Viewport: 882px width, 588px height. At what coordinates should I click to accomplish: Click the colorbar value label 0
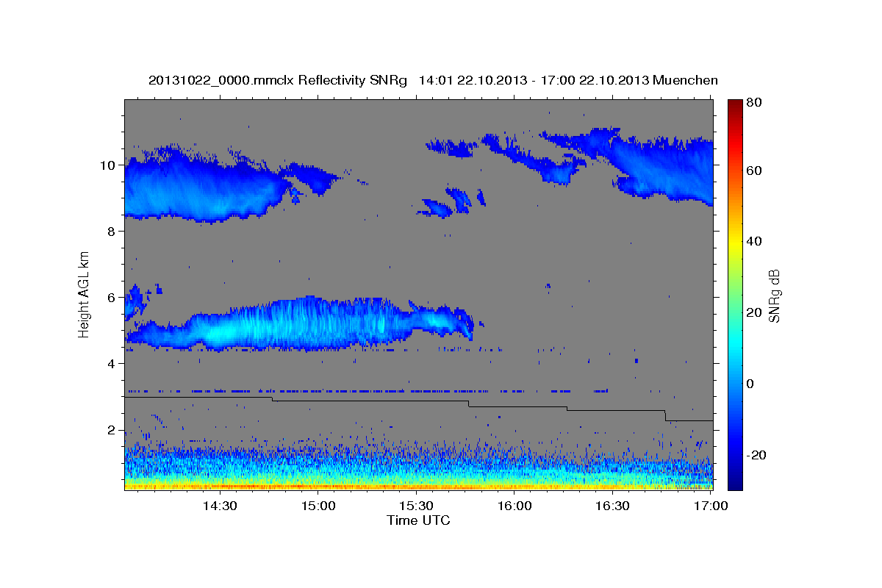(x=750, y=384)
